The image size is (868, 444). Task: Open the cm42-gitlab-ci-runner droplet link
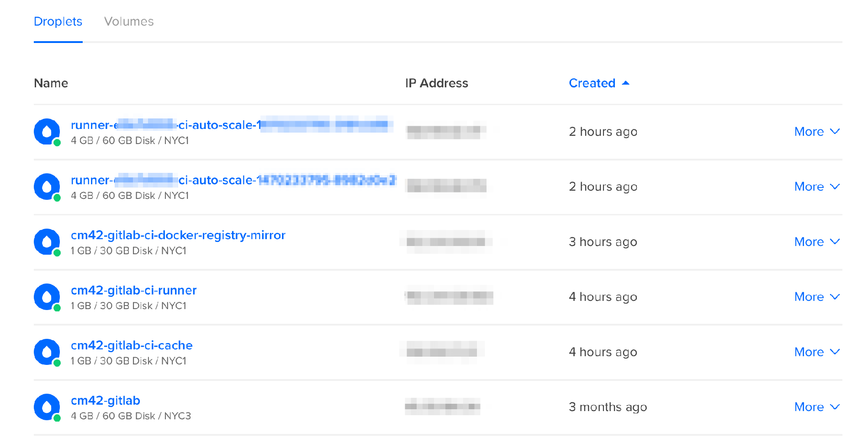pos(133,290)
